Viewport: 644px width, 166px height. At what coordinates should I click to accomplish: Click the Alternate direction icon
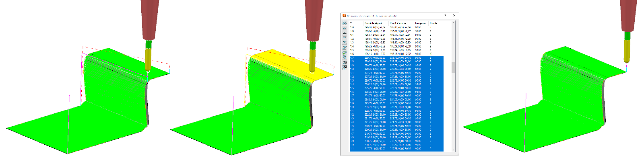coord(345,57)
